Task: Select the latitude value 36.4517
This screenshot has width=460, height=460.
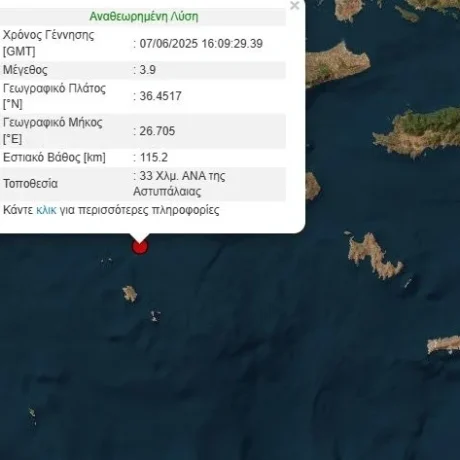Action: [160, 96]
